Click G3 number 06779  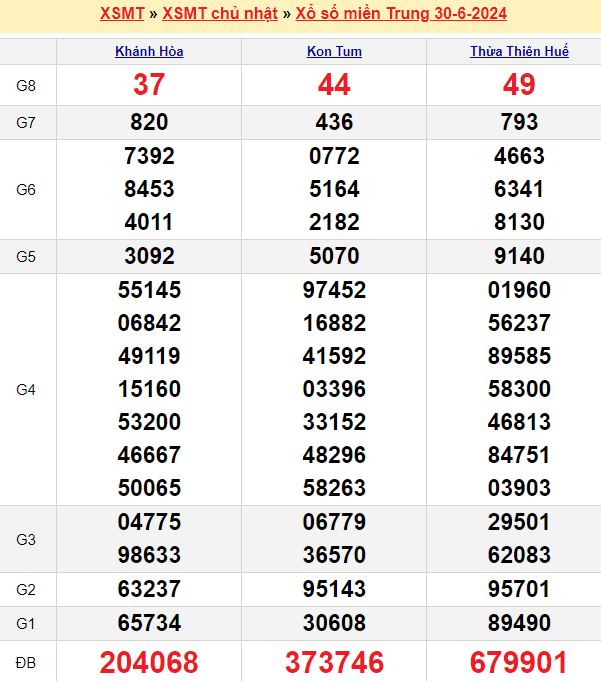(x=334, y=522)
